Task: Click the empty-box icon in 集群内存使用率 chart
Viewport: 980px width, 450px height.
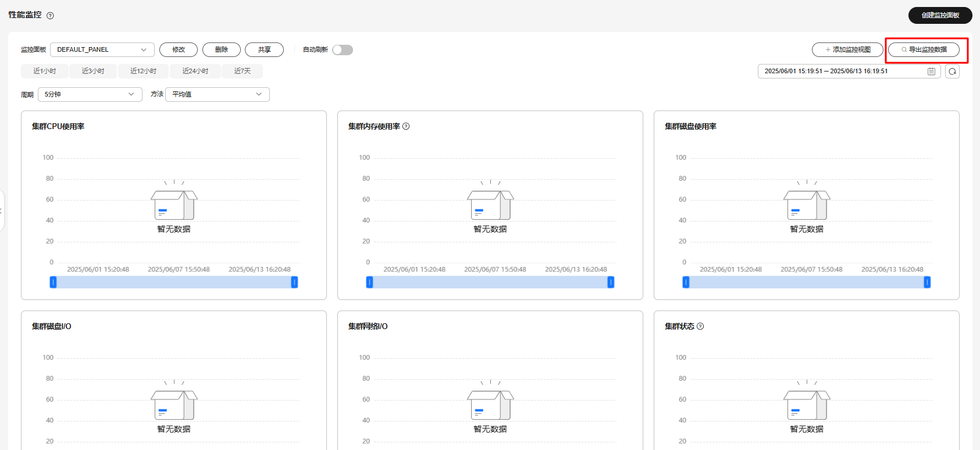Action: [490, 200]
